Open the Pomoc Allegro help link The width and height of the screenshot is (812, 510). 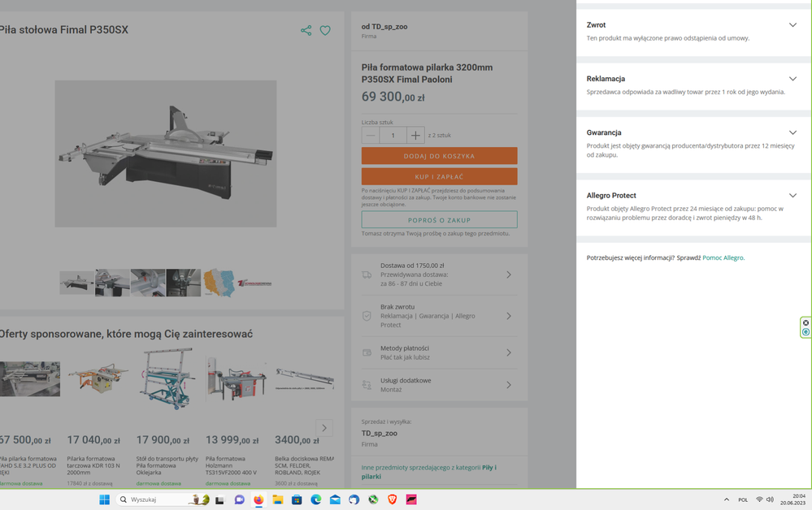[x=723, y=257]
